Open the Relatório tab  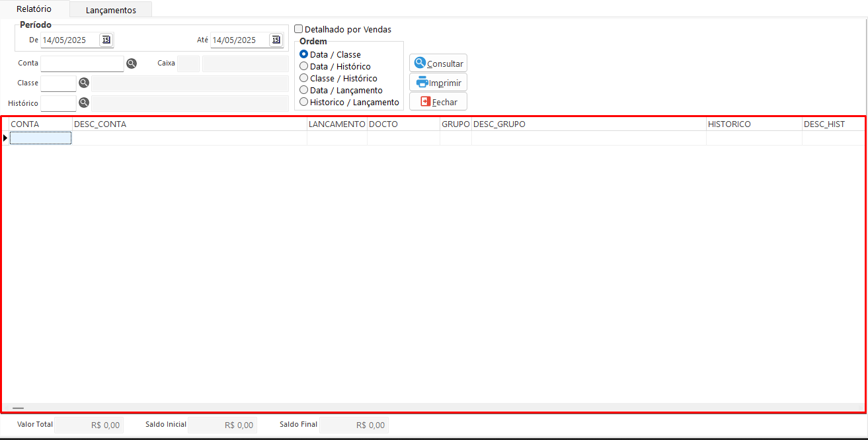(34, 9)
